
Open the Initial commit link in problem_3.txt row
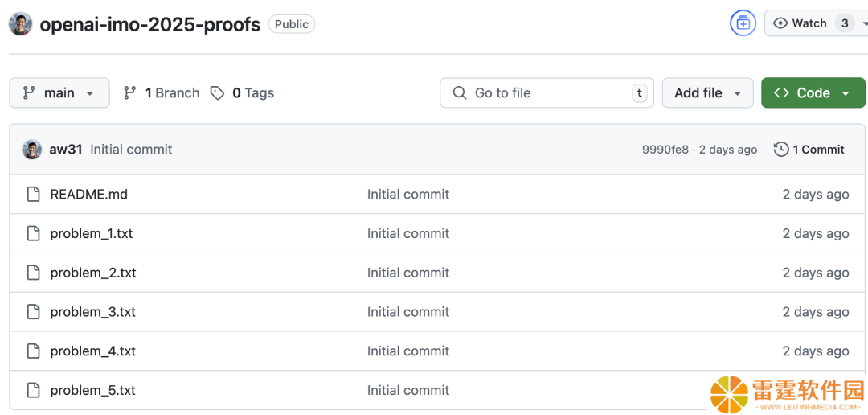[x=408, y=312]
